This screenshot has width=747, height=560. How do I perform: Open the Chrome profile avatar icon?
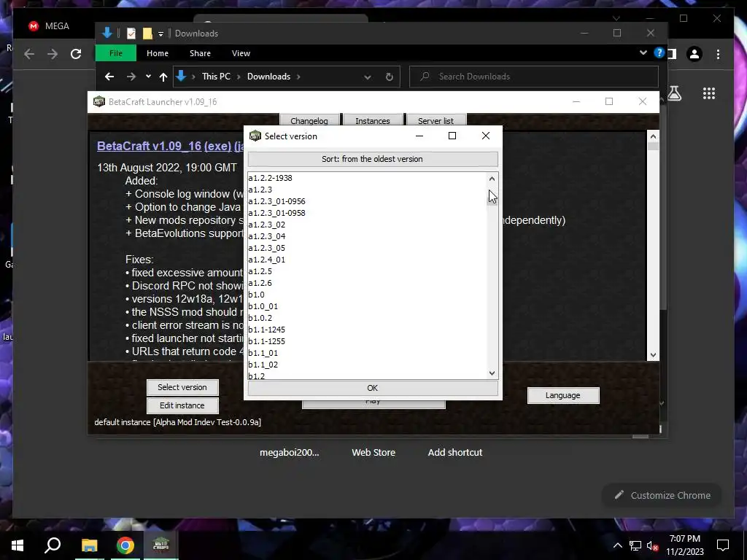(x=694, y=54)
